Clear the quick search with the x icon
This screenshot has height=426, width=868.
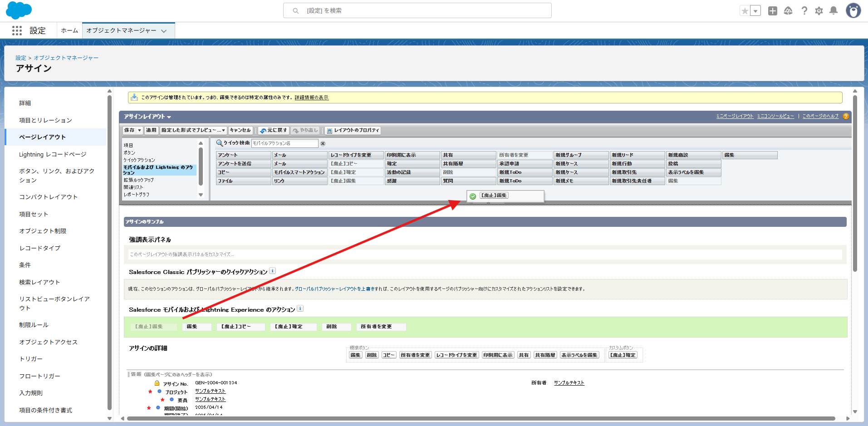(323, 143)
